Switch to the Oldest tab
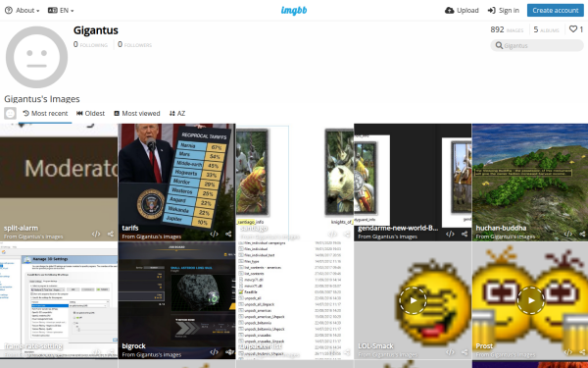The height and width of the screenshot is (368, 588). click(x=90, y=114)
